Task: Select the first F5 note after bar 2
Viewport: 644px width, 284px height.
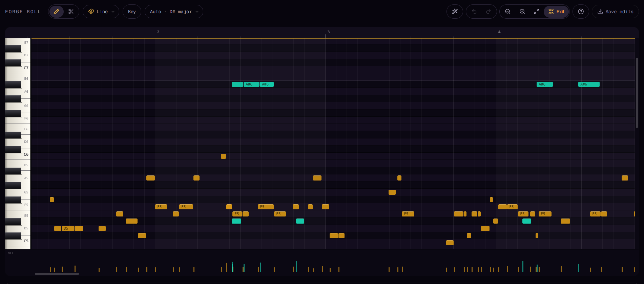Action: coord(161,207)
